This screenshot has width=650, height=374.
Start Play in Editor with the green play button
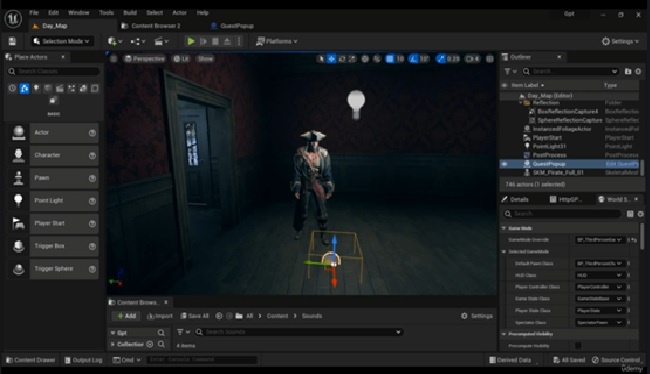click(191, 41)
